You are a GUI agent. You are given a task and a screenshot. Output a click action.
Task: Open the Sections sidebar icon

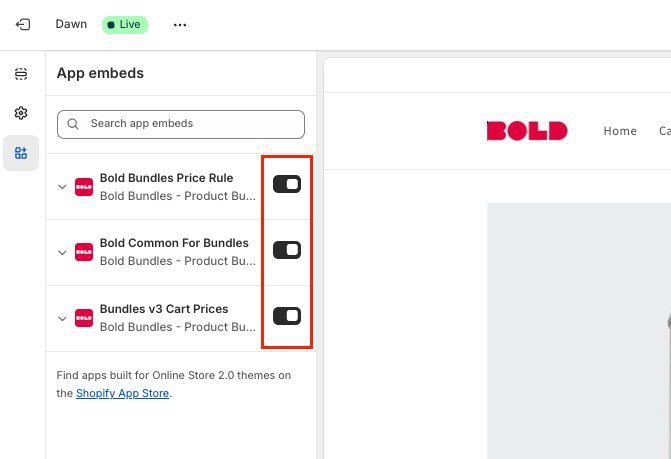click(x=21, y=74)
